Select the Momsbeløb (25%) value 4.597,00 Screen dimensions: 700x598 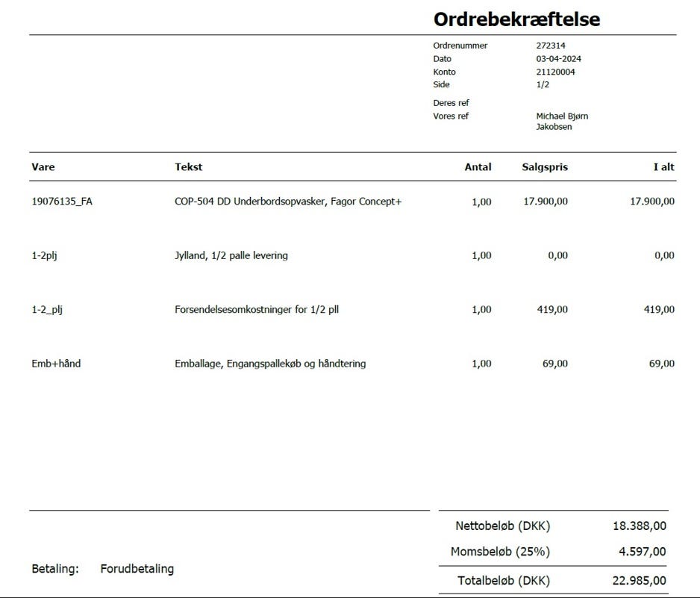[x=643, y=552]
